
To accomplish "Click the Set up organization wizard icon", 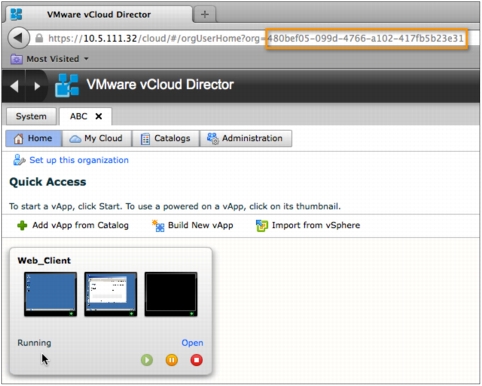I will tap(19, 160).
